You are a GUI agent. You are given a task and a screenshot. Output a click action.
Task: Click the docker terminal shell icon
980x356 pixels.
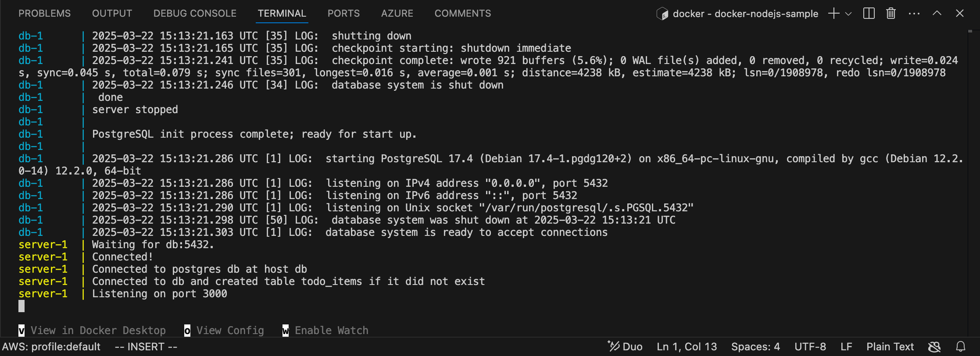coord(662,14)
